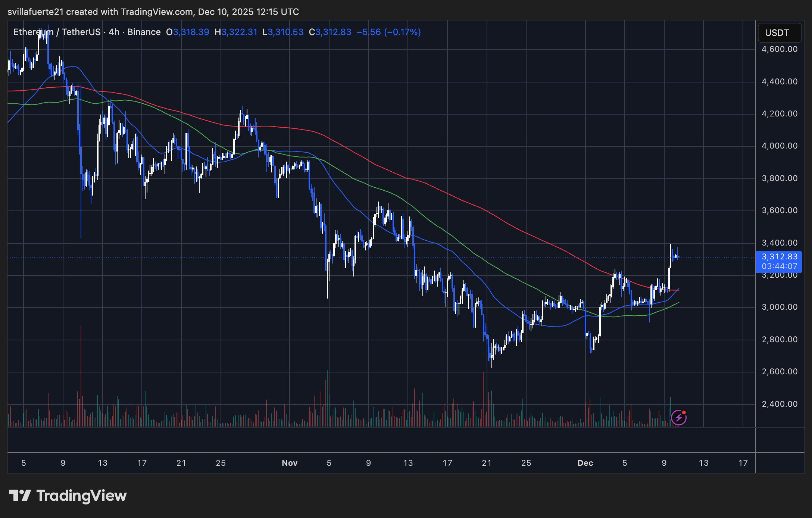Click the TradingView wordmark link

[81, 496]
